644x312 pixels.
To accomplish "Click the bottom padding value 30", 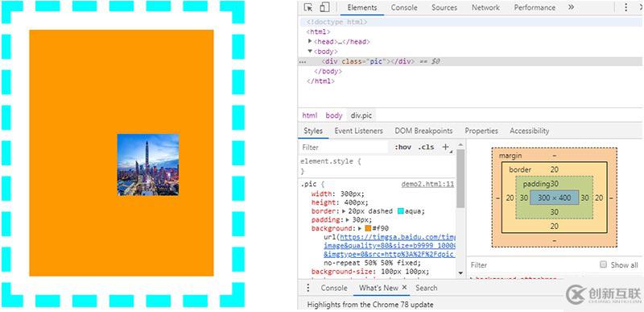I will [x=555, y=212].
